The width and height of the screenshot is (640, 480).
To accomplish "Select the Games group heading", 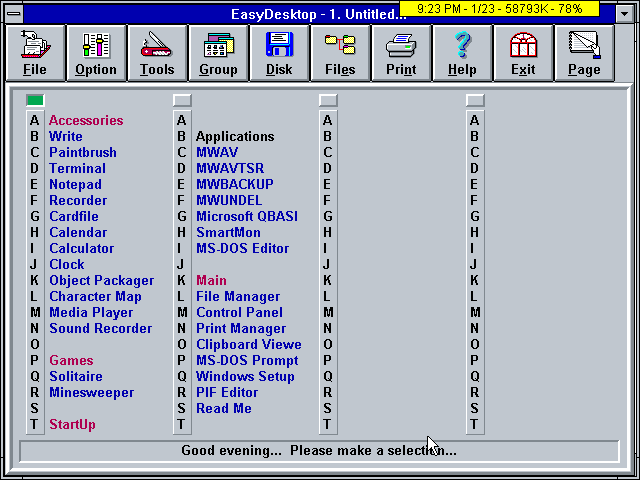I will coord(71,360).
